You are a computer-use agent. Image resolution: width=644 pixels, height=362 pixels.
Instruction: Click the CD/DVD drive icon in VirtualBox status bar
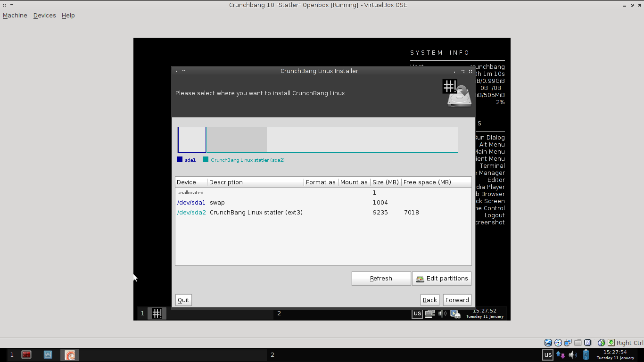[558, 342]
